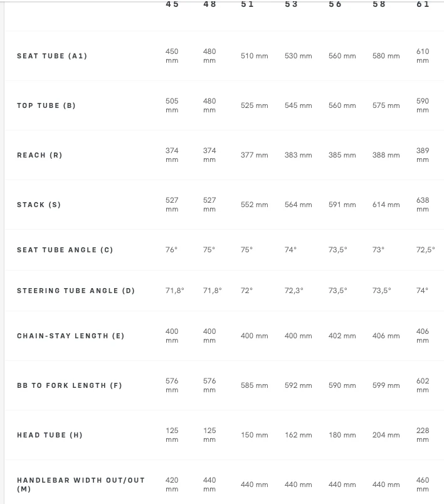Select the Top Tube (B) row label

click(46, 105)
